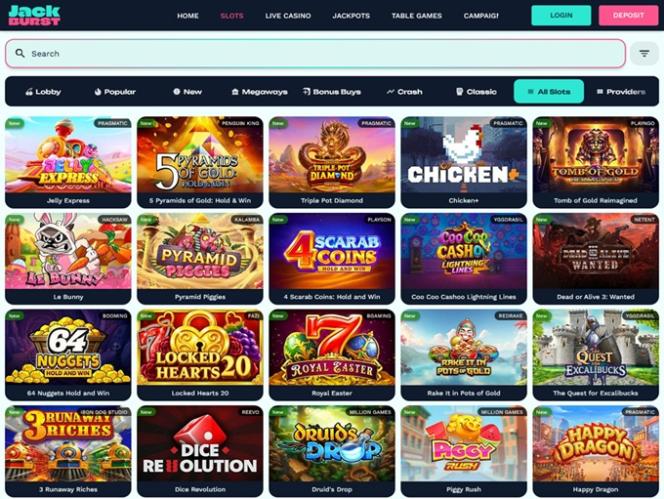Choose the Bonus Buys category
Viewport: 664px width, 499px height.
(332, 91)
